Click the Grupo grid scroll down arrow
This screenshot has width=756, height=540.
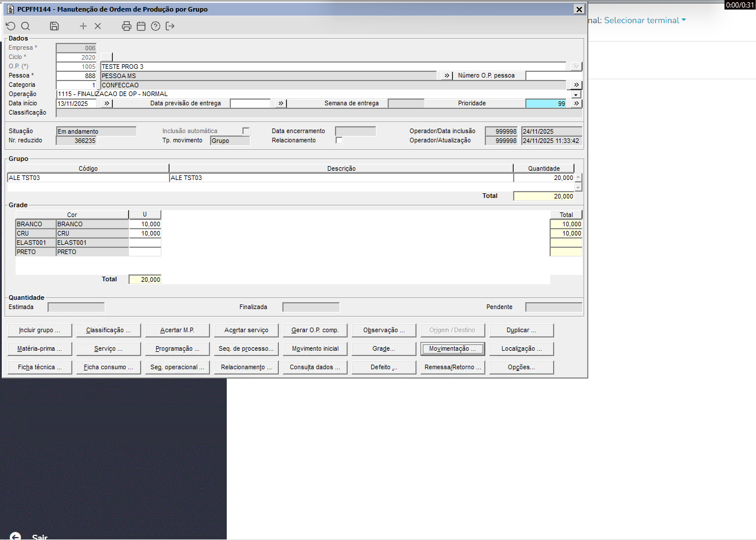tap(578, 187)
